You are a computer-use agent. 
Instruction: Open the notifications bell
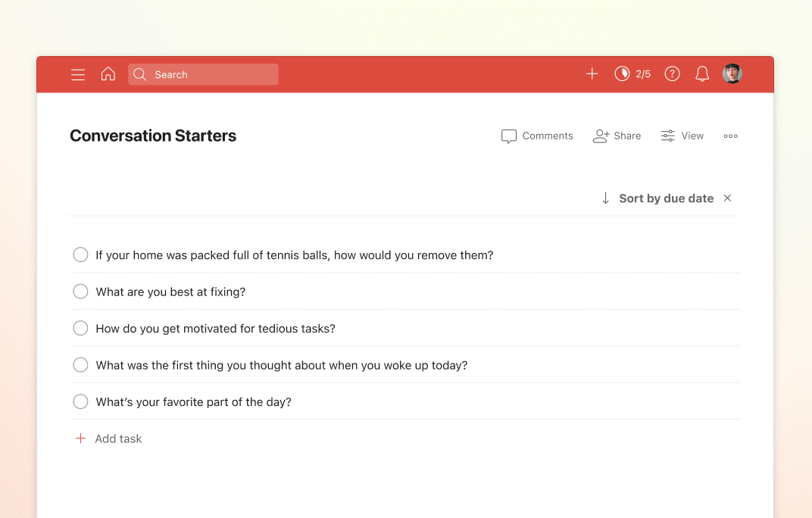[x=702, y=73]
